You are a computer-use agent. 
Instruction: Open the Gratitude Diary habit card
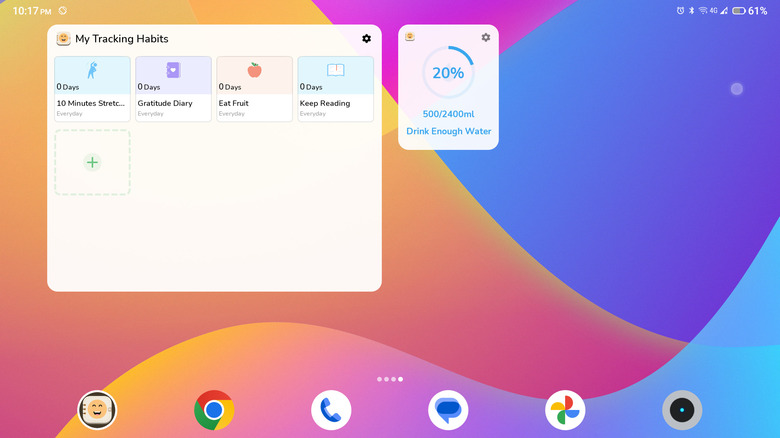coord(173,89)
